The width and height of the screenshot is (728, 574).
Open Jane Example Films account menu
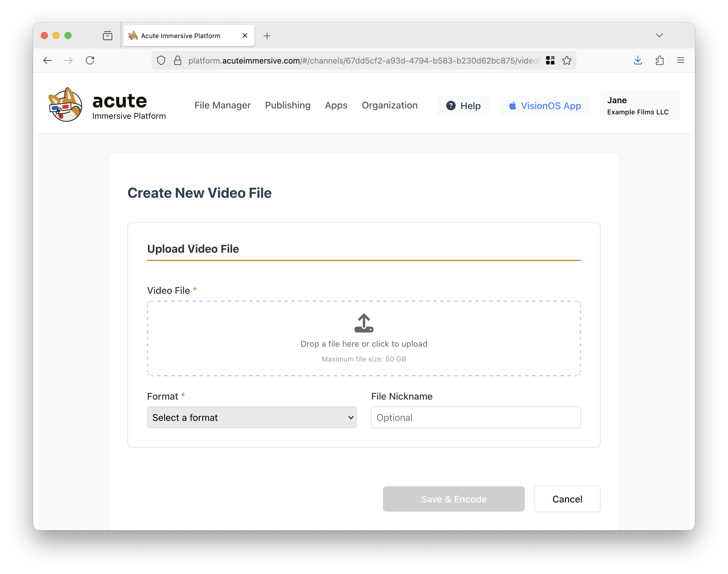point(640,106)
